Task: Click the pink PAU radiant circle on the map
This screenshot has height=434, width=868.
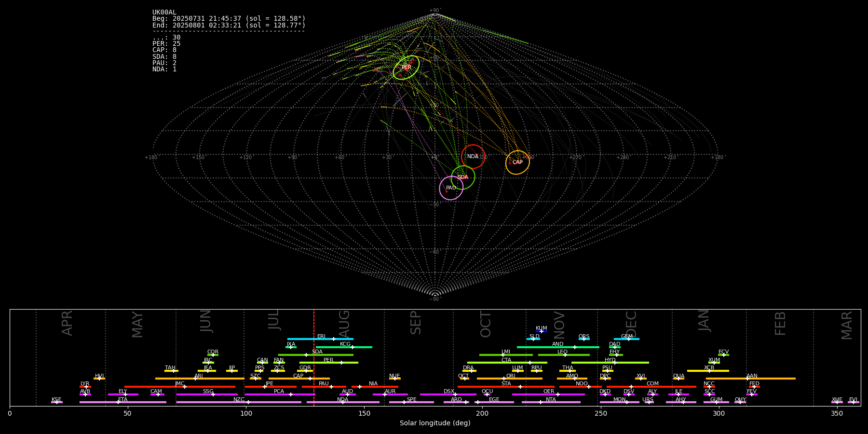Action: [x=451, y=188]
